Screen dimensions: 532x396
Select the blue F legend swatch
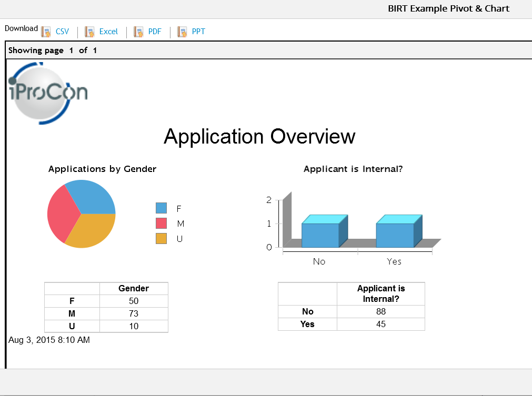(x=161, y=208)
